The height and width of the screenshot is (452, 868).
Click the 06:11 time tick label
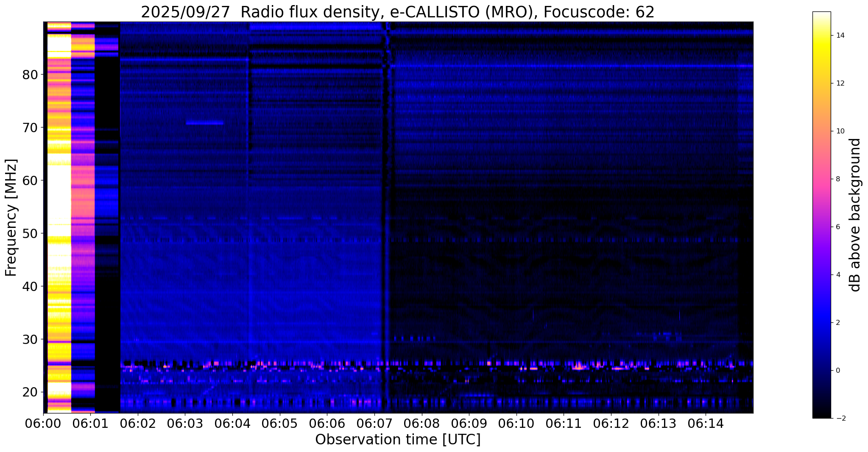coord(564,423)
